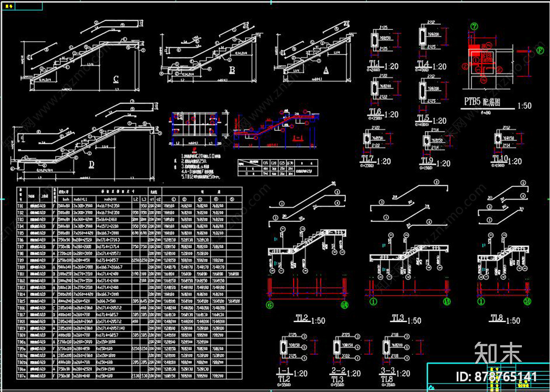Select the stair section label B
550x392 pixels.
coord(232,70)
